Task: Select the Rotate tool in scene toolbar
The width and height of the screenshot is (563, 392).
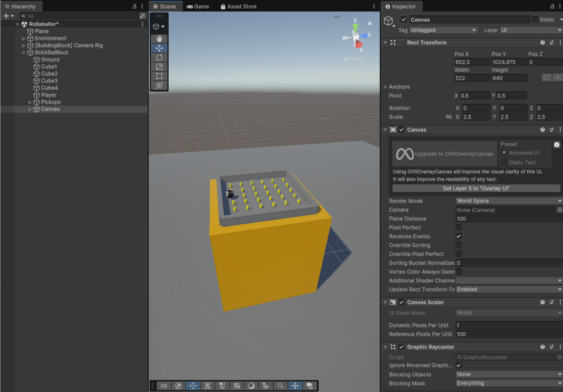Action: click(159, 58)
